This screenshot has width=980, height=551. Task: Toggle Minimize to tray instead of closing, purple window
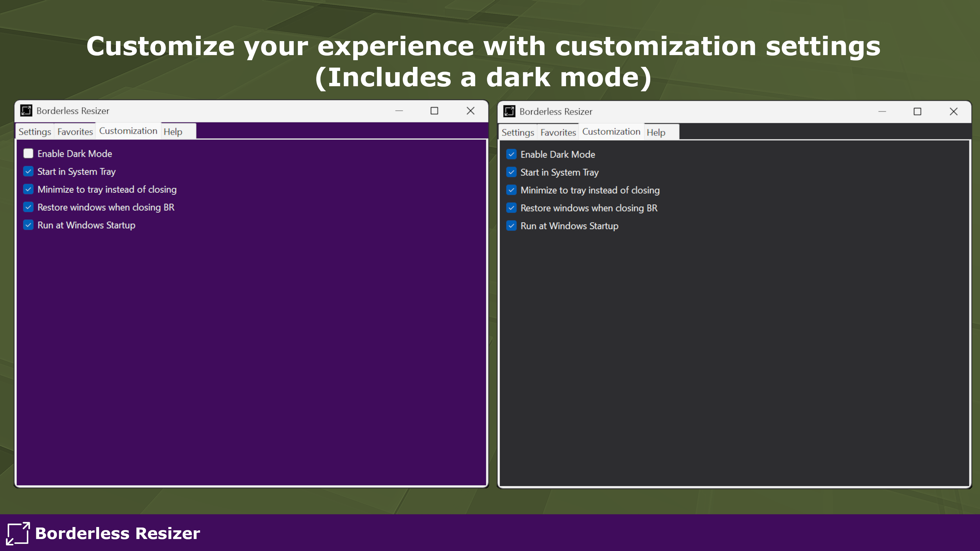coord(28,189)
